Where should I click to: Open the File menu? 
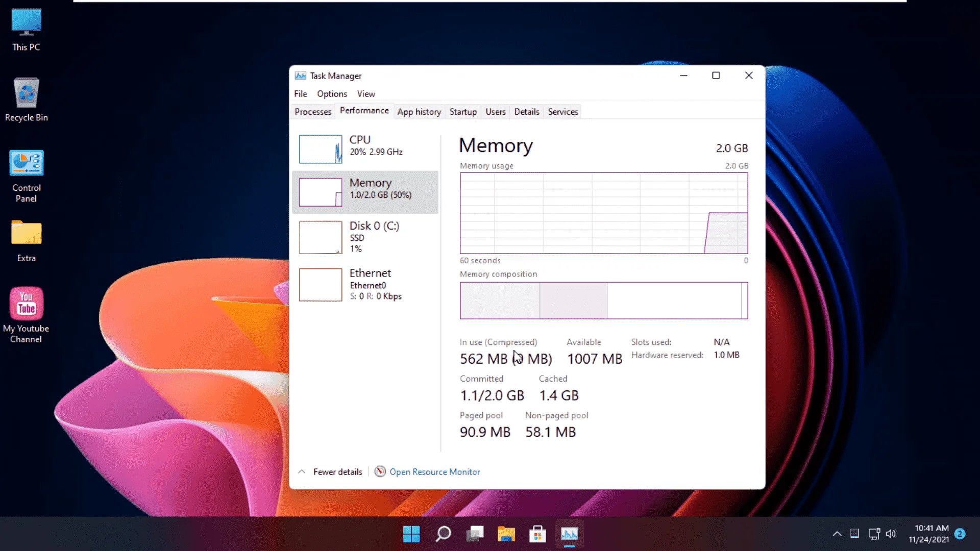301,94
